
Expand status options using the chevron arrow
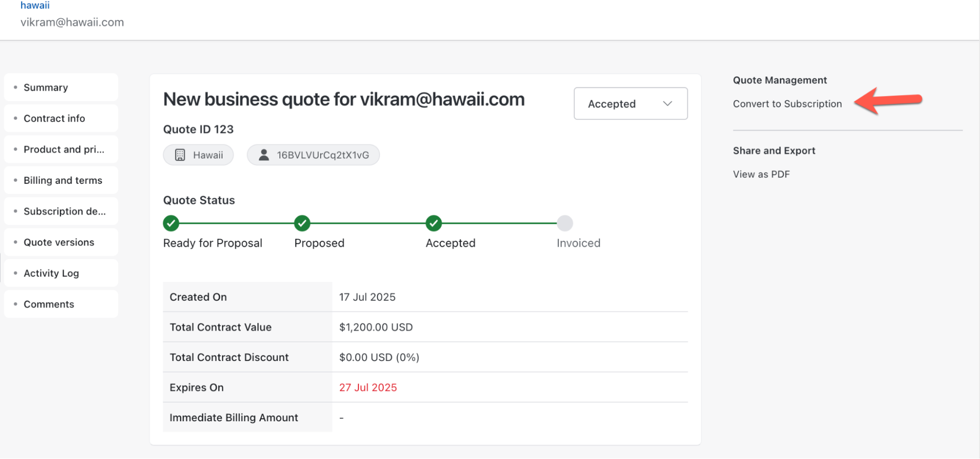(x=667, y=103)
